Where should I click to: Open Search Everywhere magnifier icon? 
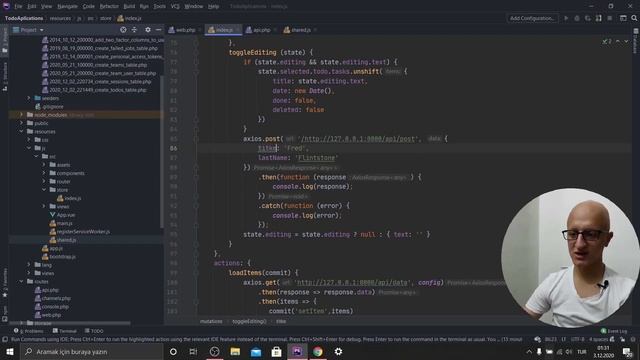point(634,18)
